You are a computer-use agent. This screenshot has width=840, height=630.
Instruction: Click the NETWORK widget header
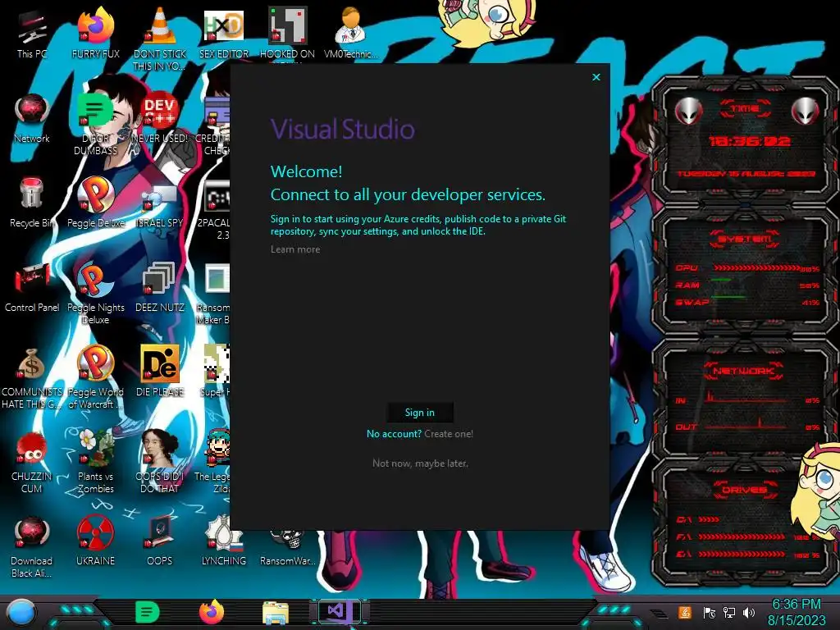(744, 370)
